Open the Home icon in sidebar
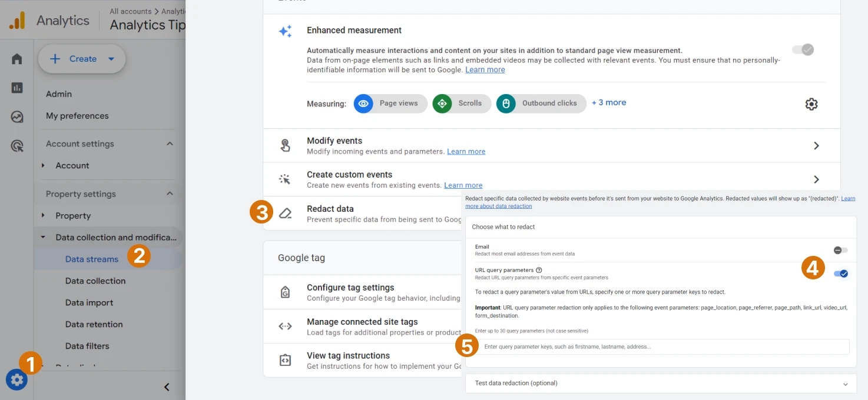This screenshot has height=400, width=868. click(x=17, y=59)
